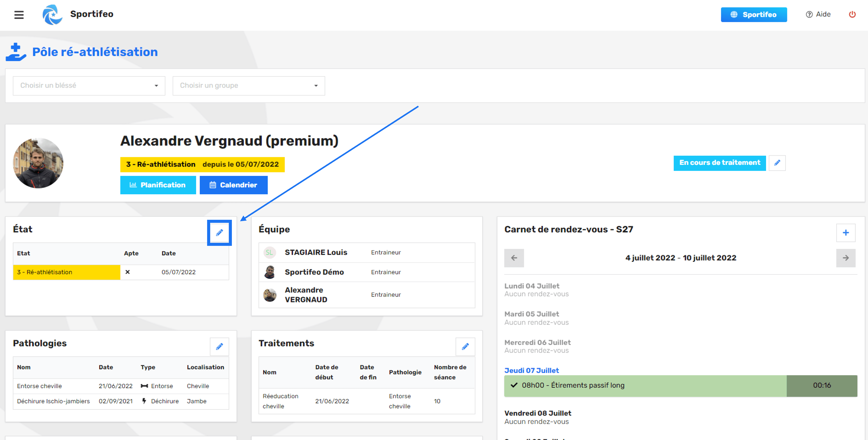This screenshot has height=440, width=868.
Task: Select STAGIAIRE Louis team member
Action: click(367, 252)
